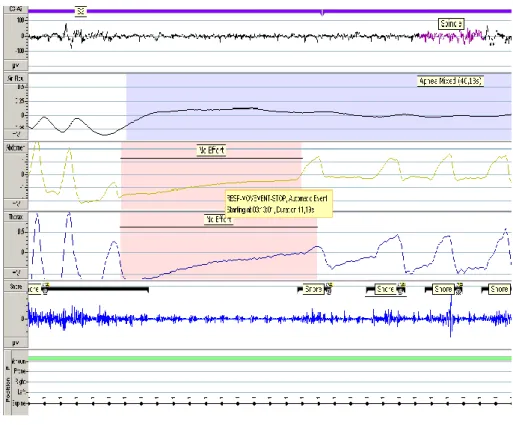Click the icon after the second Snore event
This screenshot has width=513, height=425.
[x=329, y=289]
